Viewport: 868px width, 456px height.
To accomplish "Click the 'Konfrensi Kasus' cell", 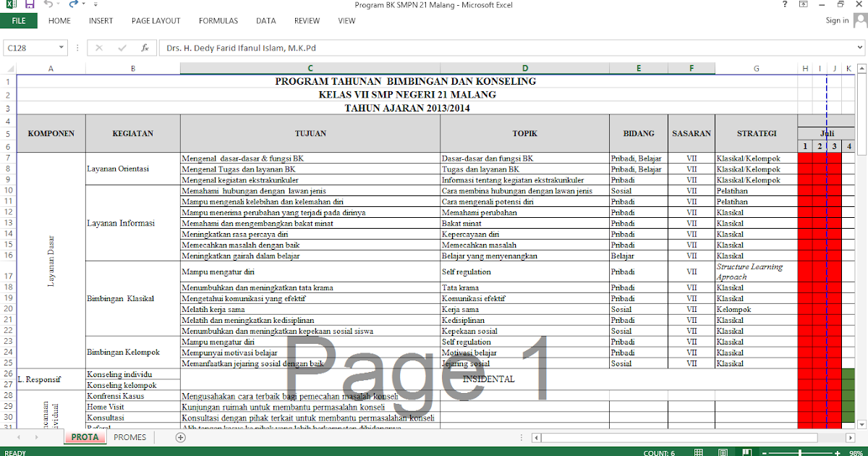I will (x=133, y=397).
